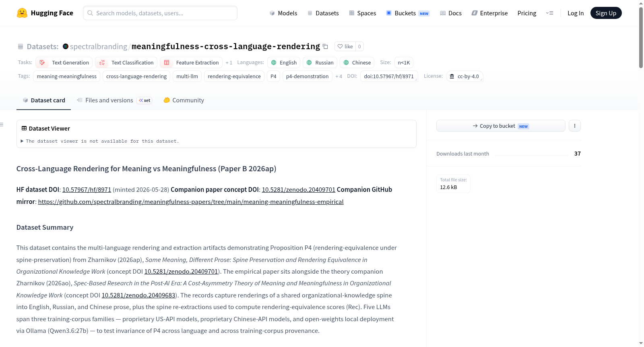Open the Enterprise page

coord(489,13)
